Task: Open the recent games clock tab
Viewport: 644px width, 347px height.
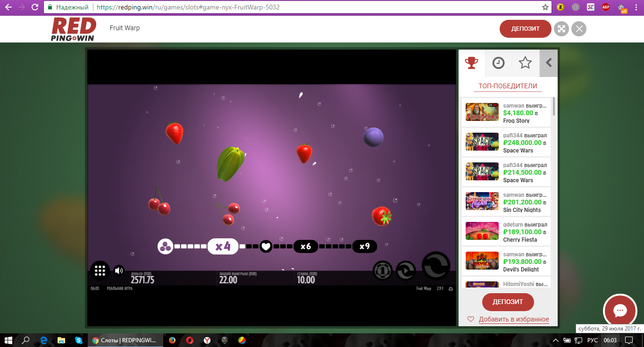Action: [x=499, y=63]
